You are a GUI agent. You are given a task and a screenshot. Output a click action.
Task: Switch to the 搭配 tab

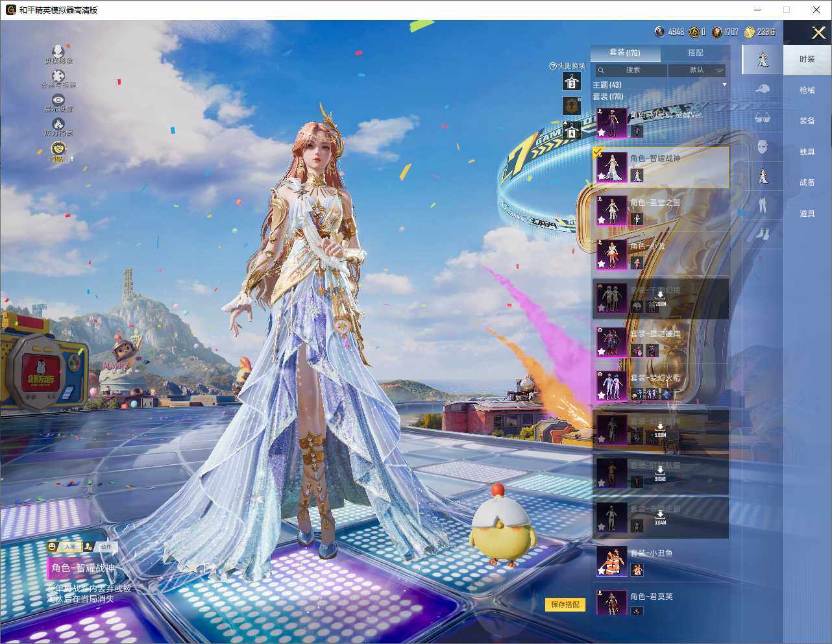pyautogui.click(x=695, y=53)
